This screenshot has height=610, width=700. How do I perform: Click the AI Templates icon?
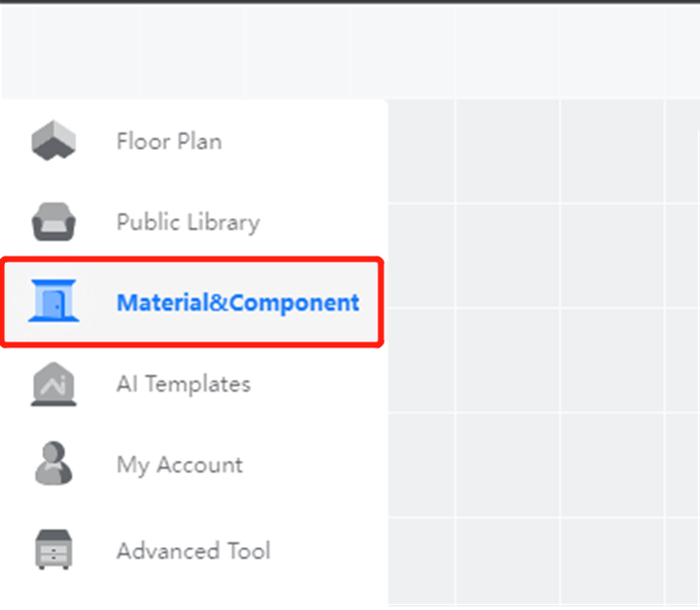pos(54,384)
